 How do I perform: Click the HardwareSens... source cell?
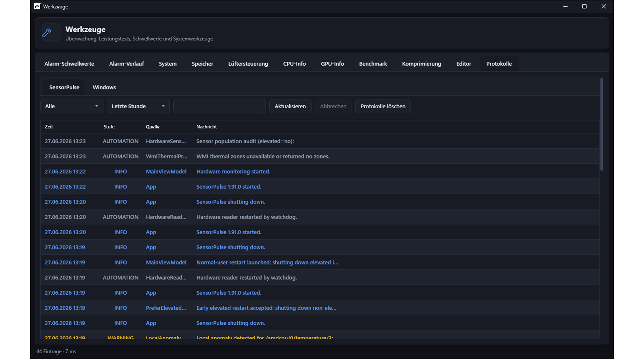pos(166,141)
